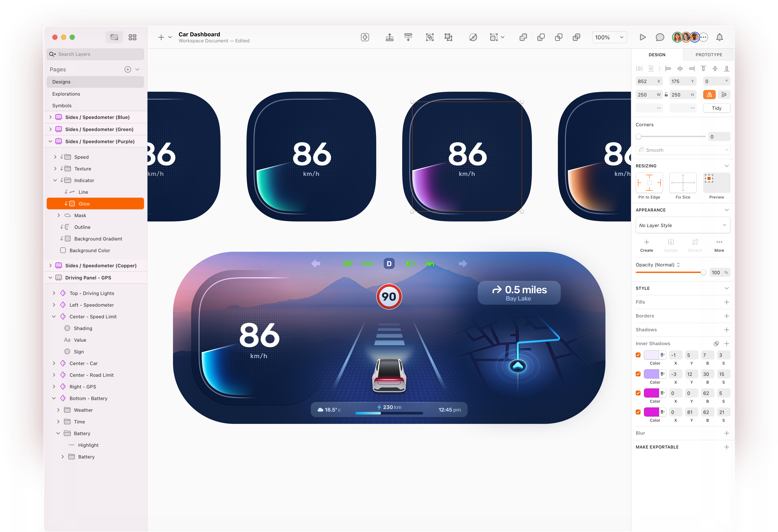Viewport: 778px width, 532px height.
Task: Click the Union boolean operation icon
Action: coord(523,37)
